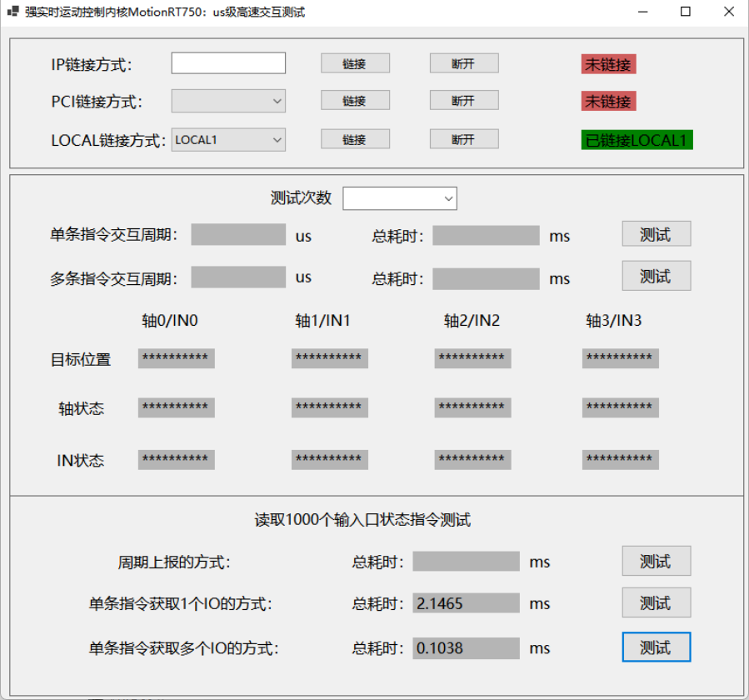The width and height of the screenshot is (749, 700).
Task: Click the 断开 button in the PCI row
Action: (464, 100)
